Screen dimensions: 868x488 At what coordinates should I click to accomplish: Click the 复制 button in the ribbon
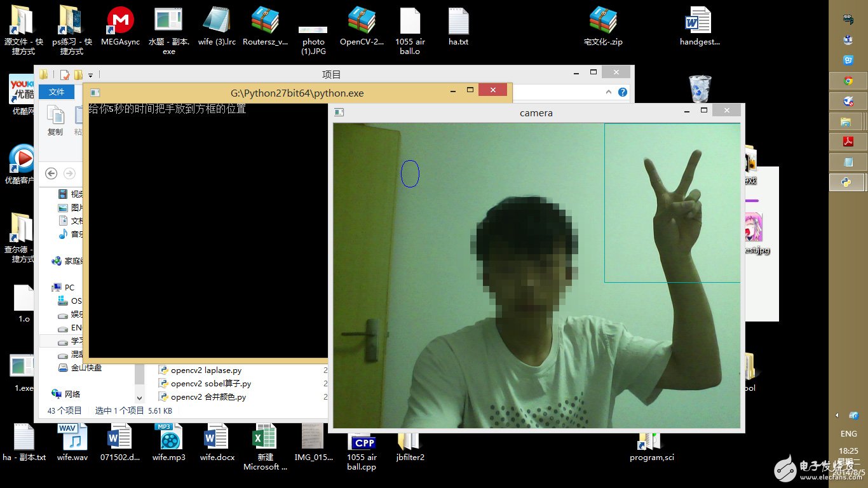(55, 121)
